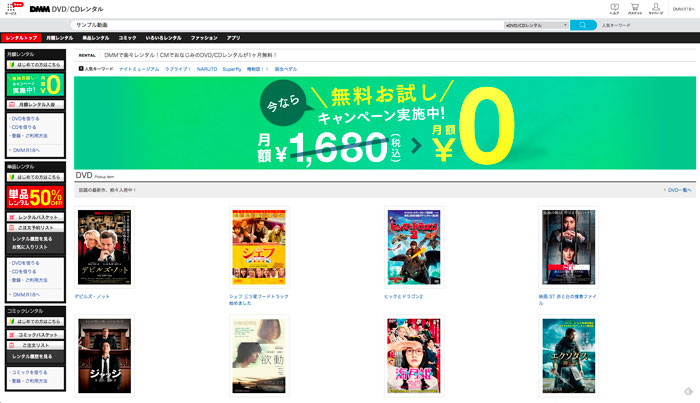This screenshot has width=700, height=403.
Task: Open the My Page user icon
Action: [x=655, y=8]
